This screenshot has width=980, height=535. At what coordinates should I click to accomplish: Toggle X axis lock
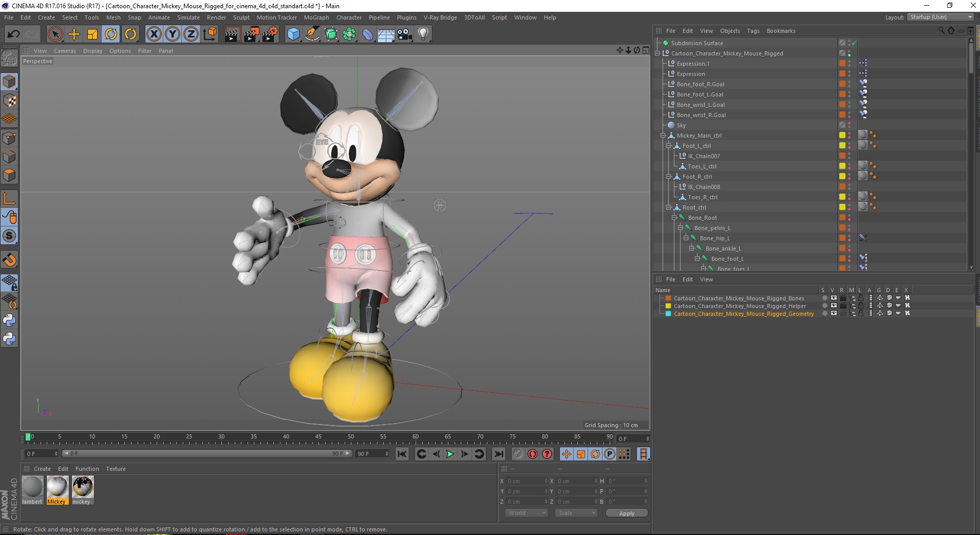pyautogui.click(x=154, y=34)
